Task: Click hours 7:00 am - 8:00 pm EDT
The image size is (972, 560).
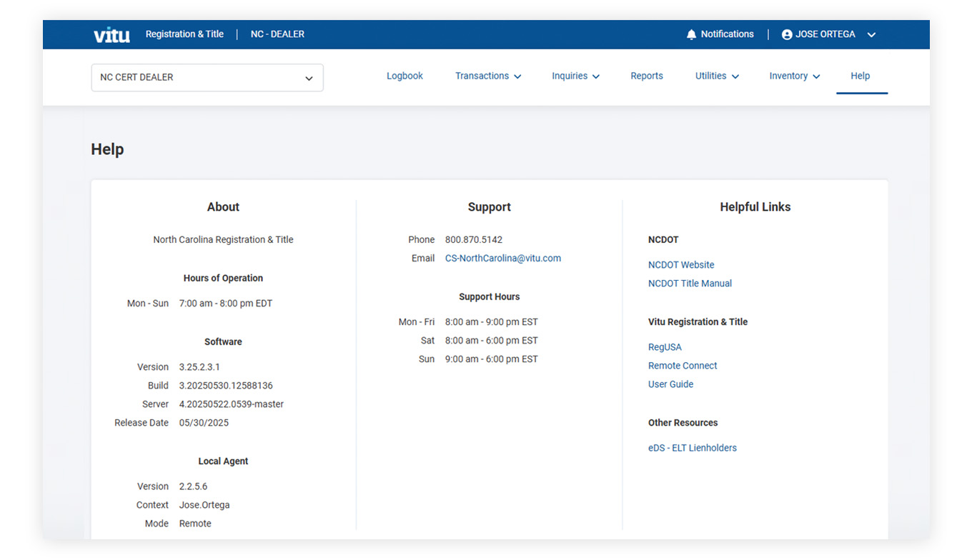Action: [226, 304]
